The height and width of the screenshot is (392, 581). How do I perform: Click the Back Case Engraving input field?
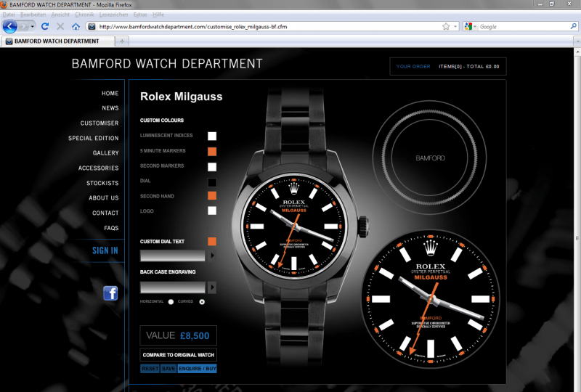tap(172, 287)
